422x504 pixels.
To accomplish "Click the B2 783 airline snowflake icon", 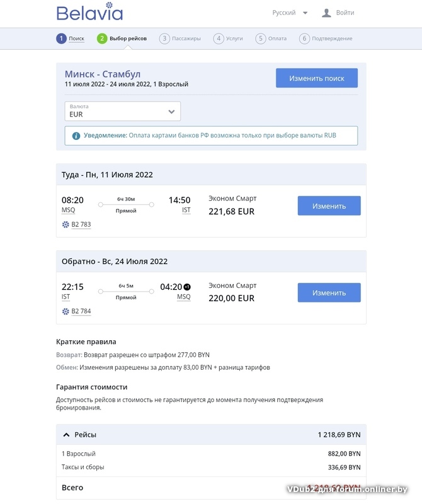I will click(66, 224).
